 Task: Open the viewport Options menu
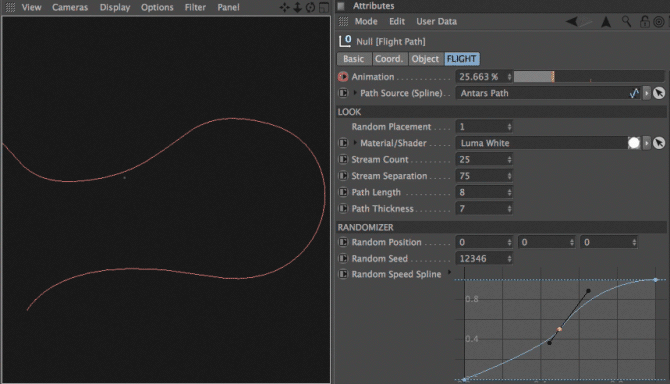[x=157, y=7]
